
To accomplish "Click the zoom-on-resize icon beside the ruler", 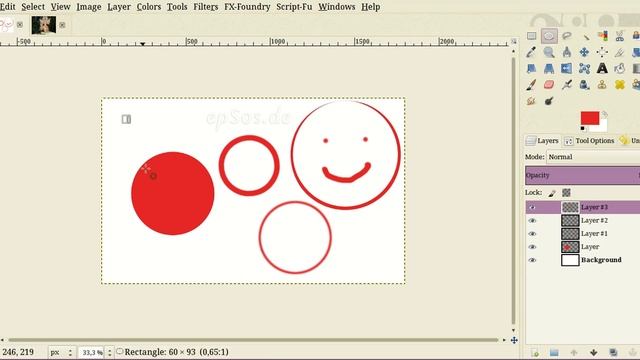I will pos(514,41).
